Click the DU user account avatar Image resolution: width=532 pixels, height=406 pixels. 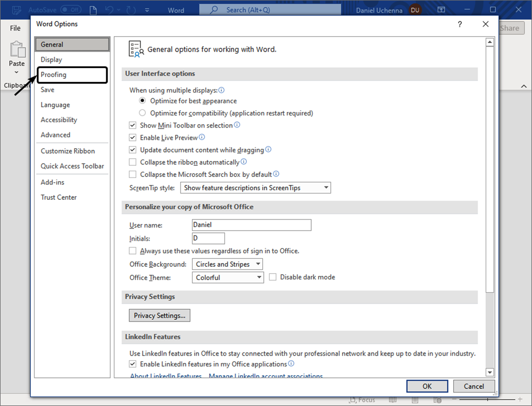(x=415, y=10)
